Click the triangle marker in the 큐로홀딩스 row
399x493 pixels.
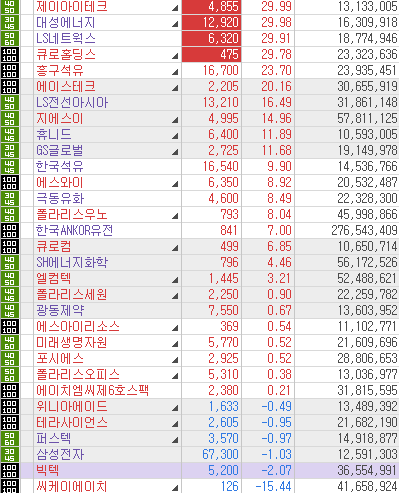pos(175,56)
